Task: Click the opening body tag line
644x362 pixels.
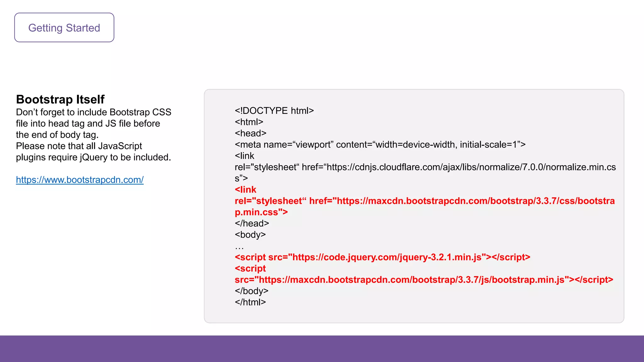Action: pos(250,235)
